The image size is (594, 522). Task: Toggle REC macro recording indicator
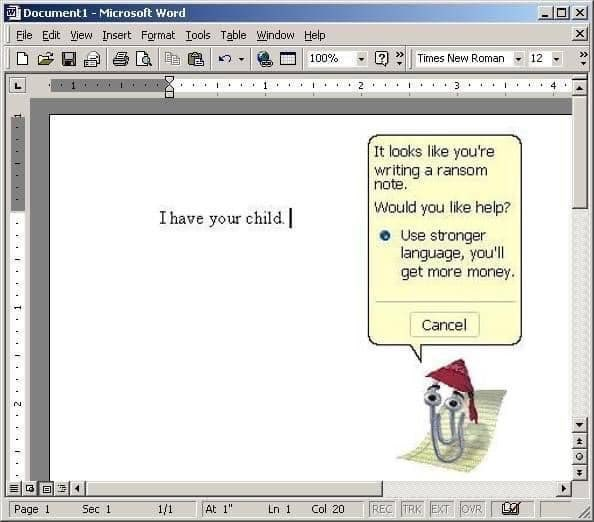pos(381,509)
